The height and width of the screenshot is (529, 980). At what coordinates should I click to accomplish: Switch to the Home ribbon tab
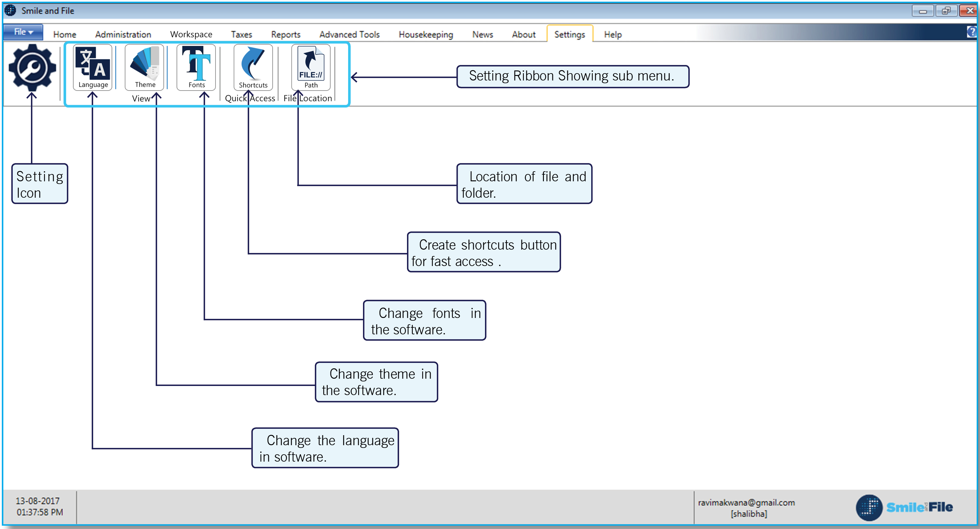65,34
